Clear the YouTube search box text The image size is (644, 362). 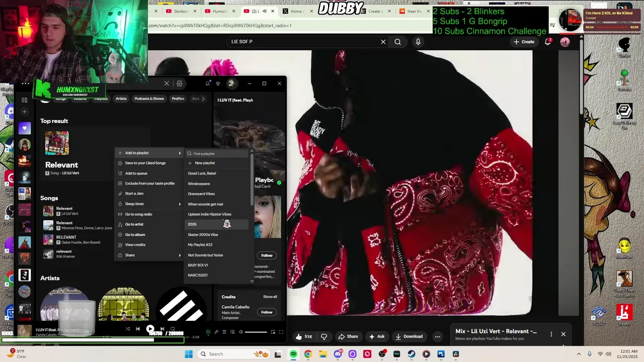(x=383, y=42)
